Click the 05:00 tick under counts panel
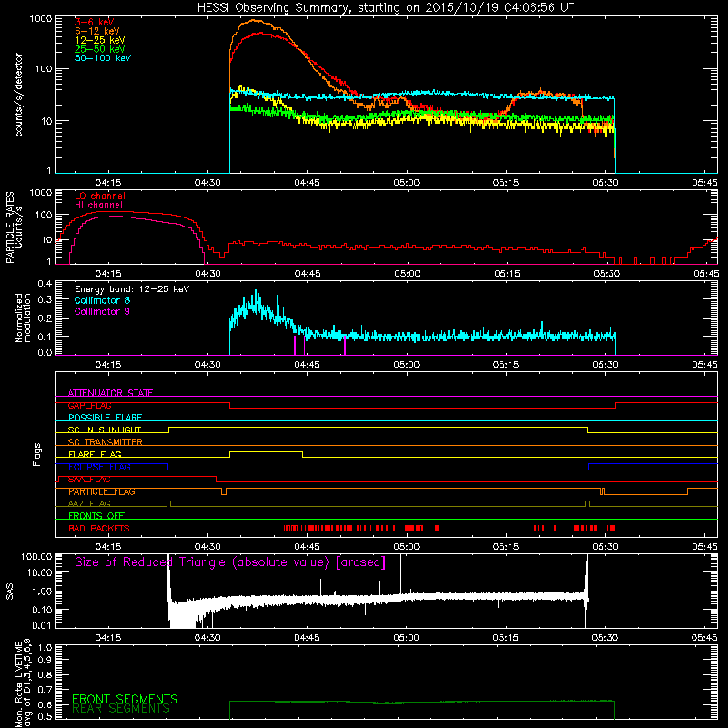 point(407,183)
